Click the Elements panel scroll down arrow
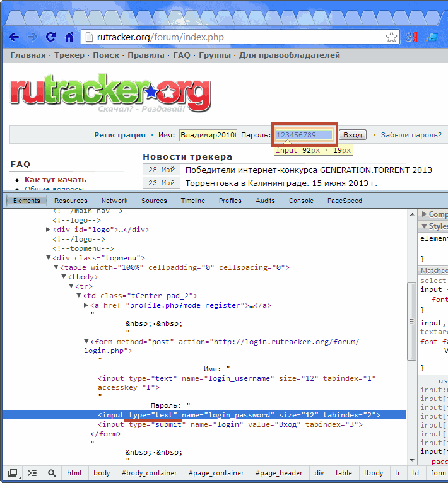The width and height of the screenshot is (448, 483). [412, 460]
